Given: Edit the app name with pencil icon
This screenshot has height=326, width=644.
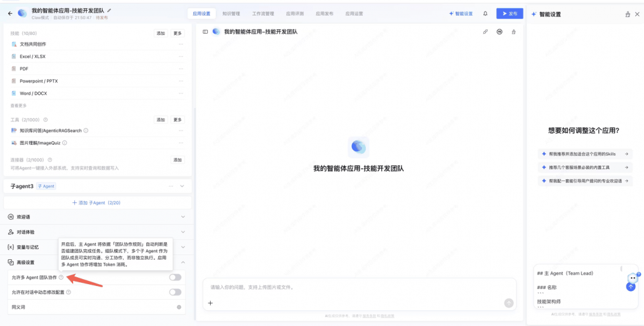Looking at the screenshot, I should point(109,10).
